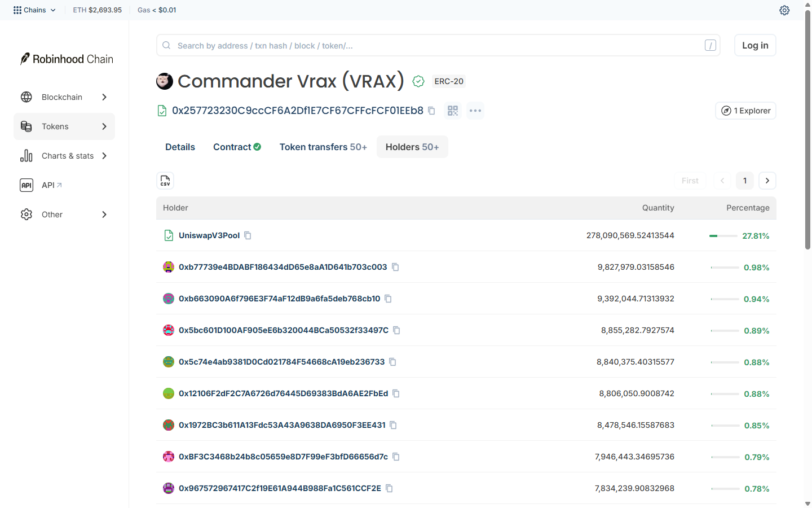The height and width of the screenshot is (508, 812).
Task: Open holder 0x5bc601D1...f33497C address page
Action: pyautogui.click(x=284, y=330)
